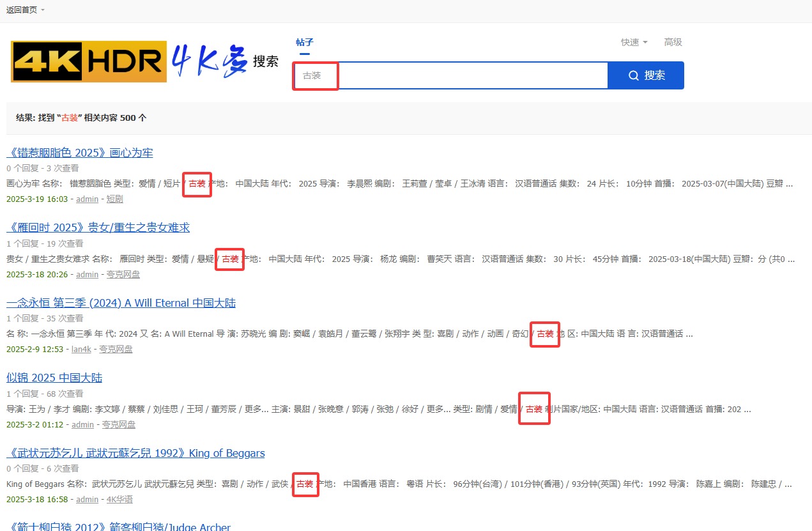
Task: Click the blue 搜索 search button
Action: 646,75
